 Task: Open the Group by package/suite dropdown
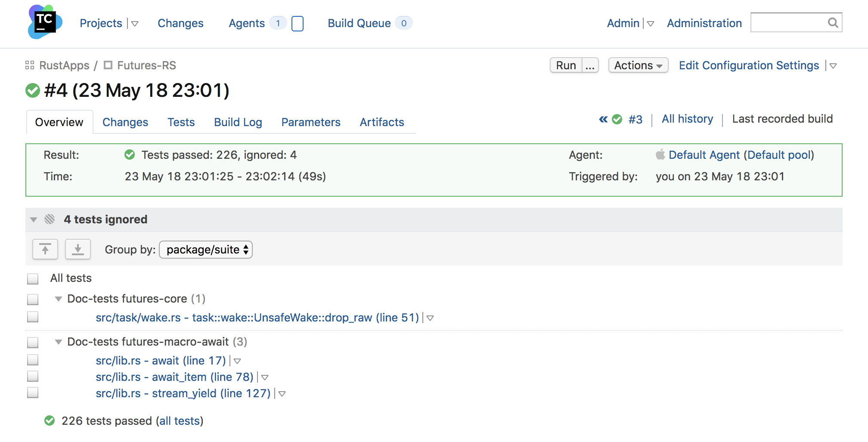[x=206, y=250]
